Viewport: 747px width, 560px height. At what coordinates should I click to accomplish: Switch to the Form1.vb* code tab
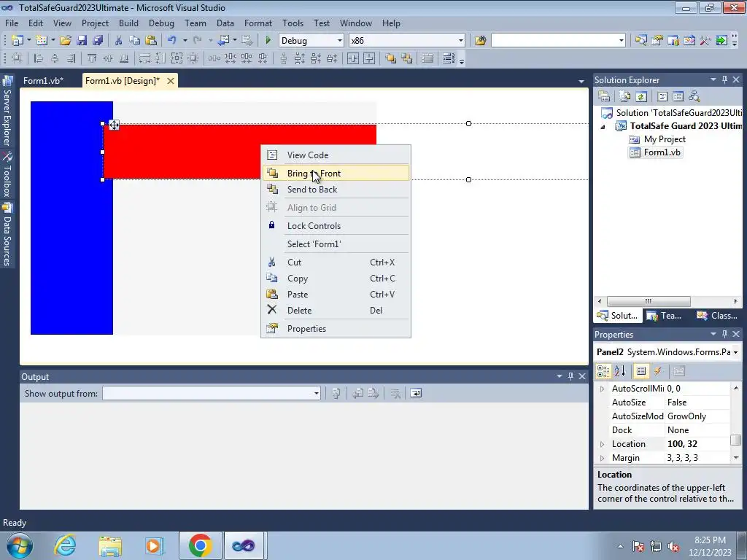[43, 80]
